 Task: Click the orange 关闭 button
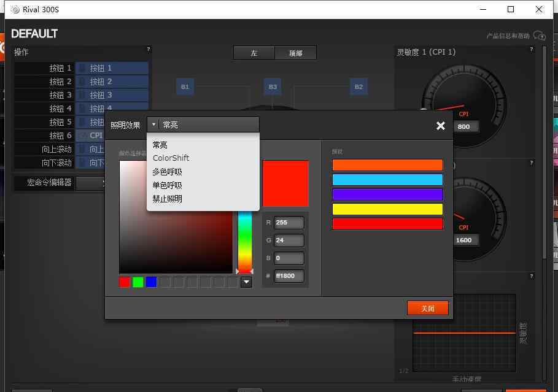click(427, 308)
